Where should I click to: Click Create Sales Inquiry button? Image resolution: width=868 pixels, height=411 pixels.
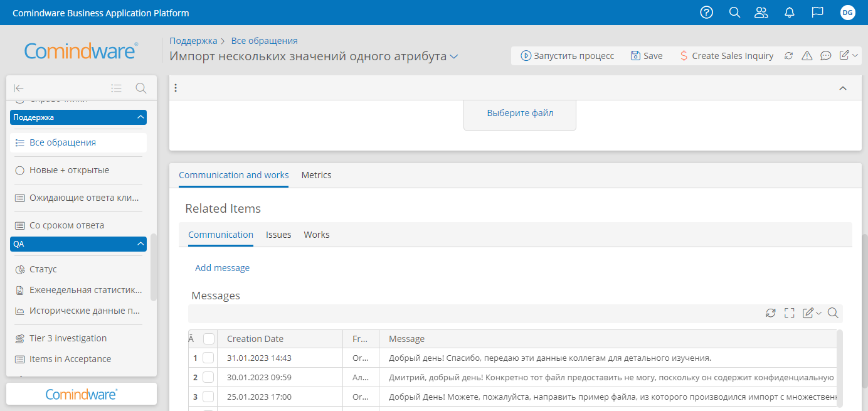727,56
